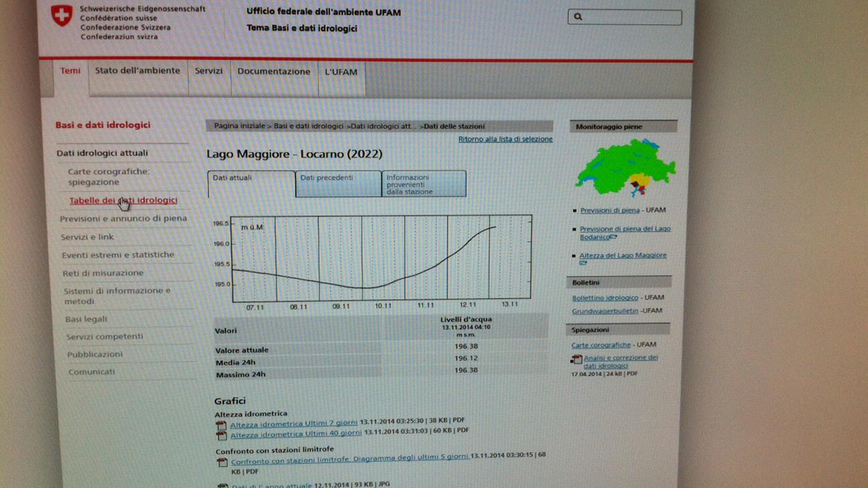This screenshot has height=488, width=868.
Task: Open the Stato dell'ambiente tab
Action: (x=137, y=71)
